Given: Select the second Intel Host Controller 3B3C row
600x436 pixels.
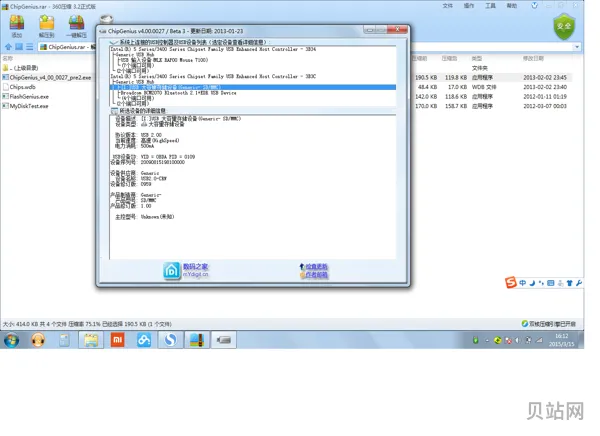Looking at the screenshot, I should tap(213, 76).
